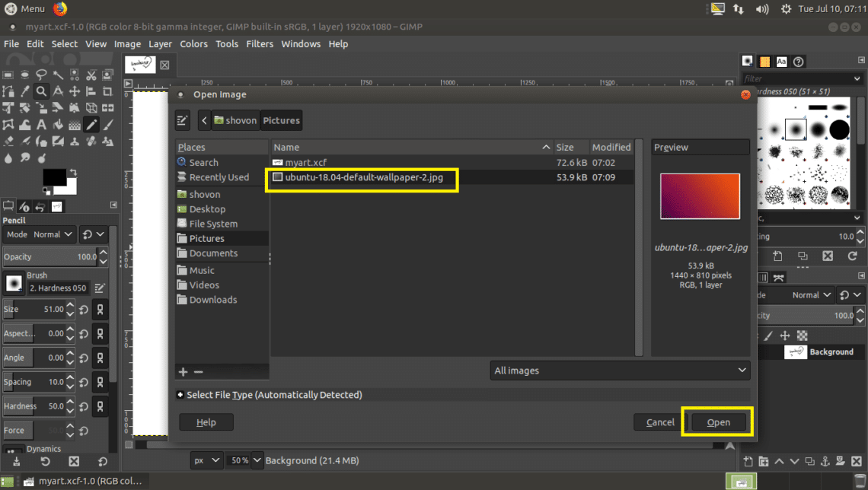
Task: Click the Open button
Action: pyautogui.click(x=718, y=422)
